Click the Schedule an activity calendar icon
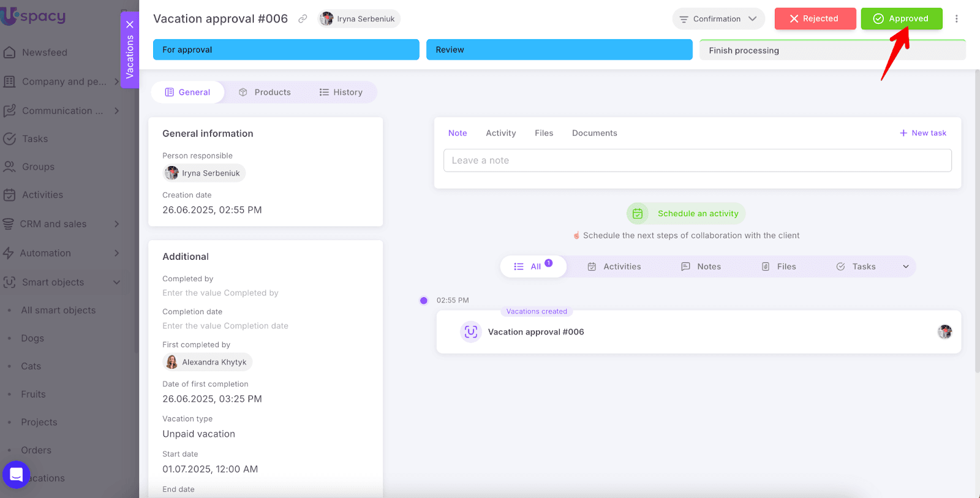The image size is (980, 498). pyautogui.click(x=638, y=214)
